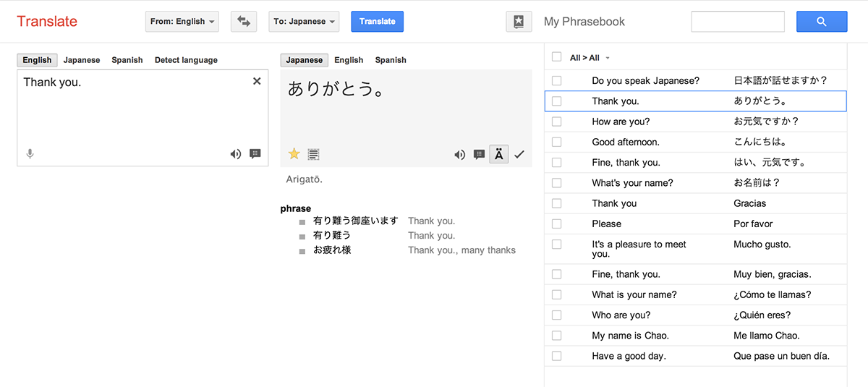
Task: Select the 'Detect language' source tab
Action: 186,60
